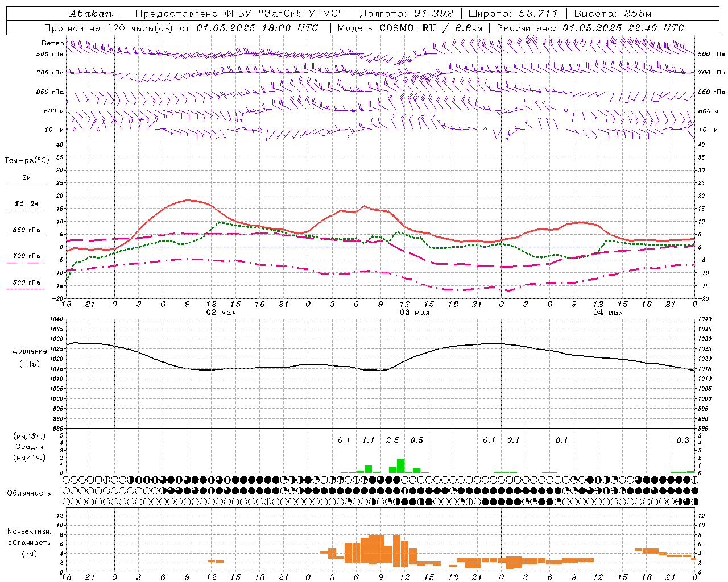
Task: Click the '700 гПа' temperature legend entry
Action: tap(27, 256)
